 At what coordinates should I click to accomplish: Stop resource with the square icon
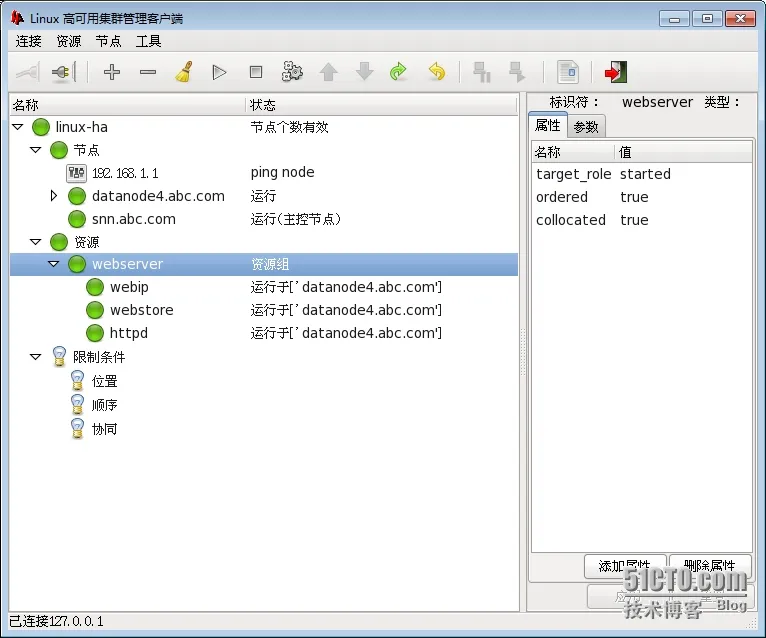tap(255, 72)
